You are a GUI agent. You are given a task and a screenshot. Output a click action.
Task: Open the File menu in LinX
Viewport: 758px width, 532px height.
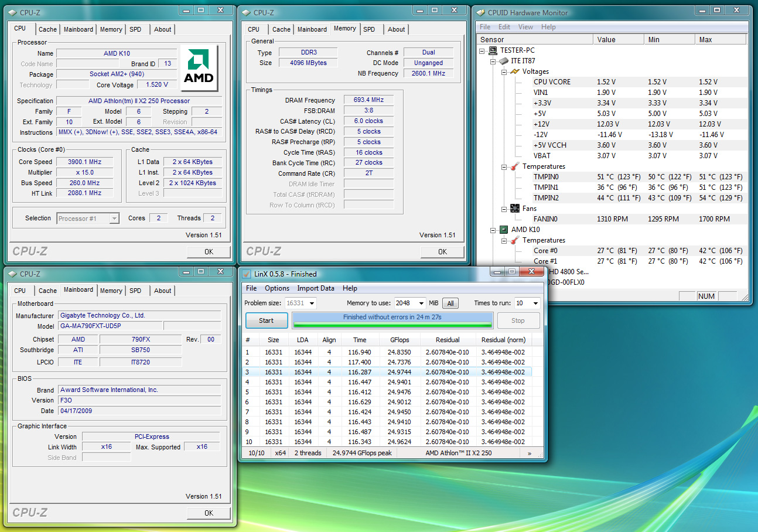point(251,288)
